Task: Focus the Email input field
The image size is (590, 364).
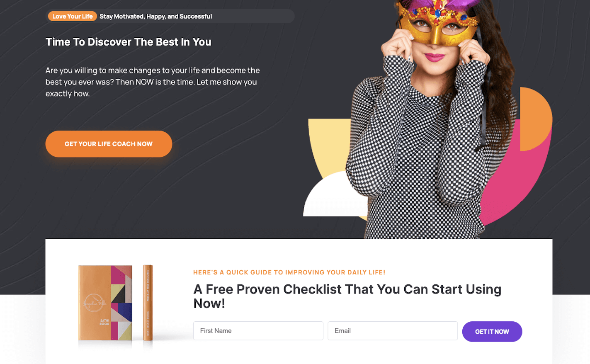Action: click(393, 331)
